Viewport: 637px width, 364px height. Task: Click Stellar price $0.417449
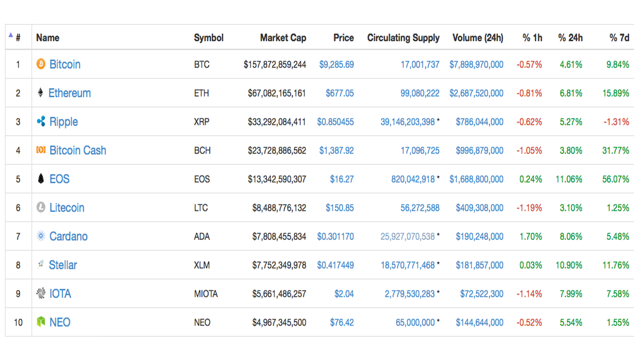click(x=336, y=265)
